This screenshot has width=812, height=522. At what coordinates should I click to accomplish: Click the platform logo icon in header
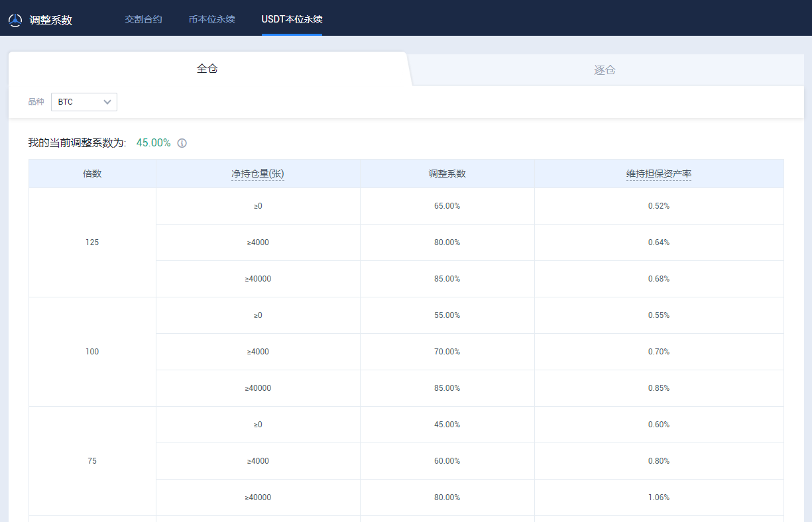[x=15, y=20]
